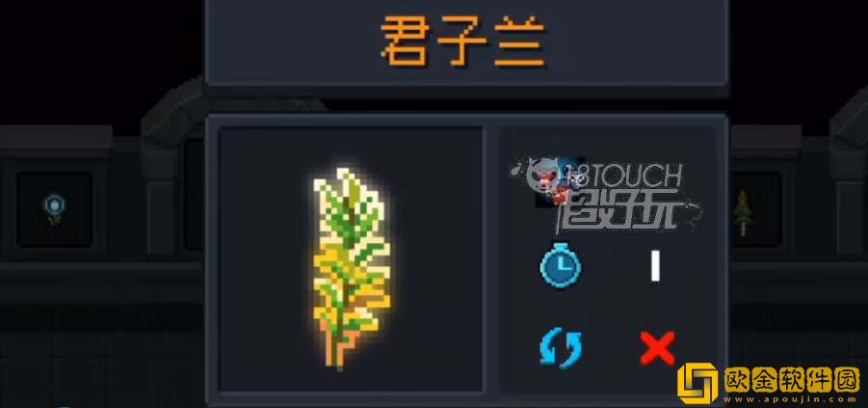Click the orange 君子兰 title text
This screenshot has width=868, height=408.
coord(463,41)
